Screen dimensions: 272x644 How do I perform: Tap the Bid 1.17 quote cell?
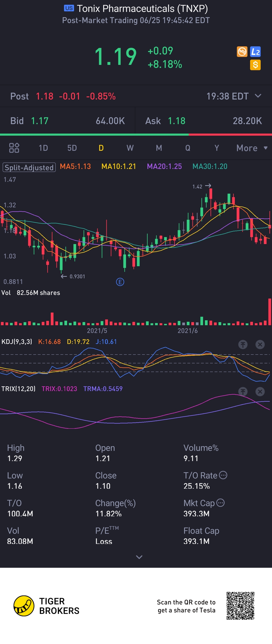(67, 121)
